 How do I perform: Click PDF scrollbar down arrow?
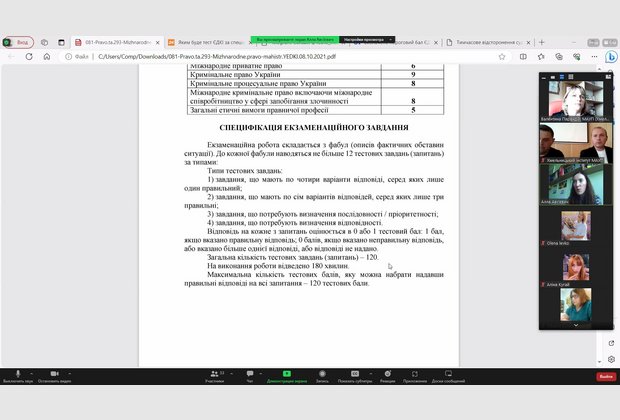pos(599,361)
